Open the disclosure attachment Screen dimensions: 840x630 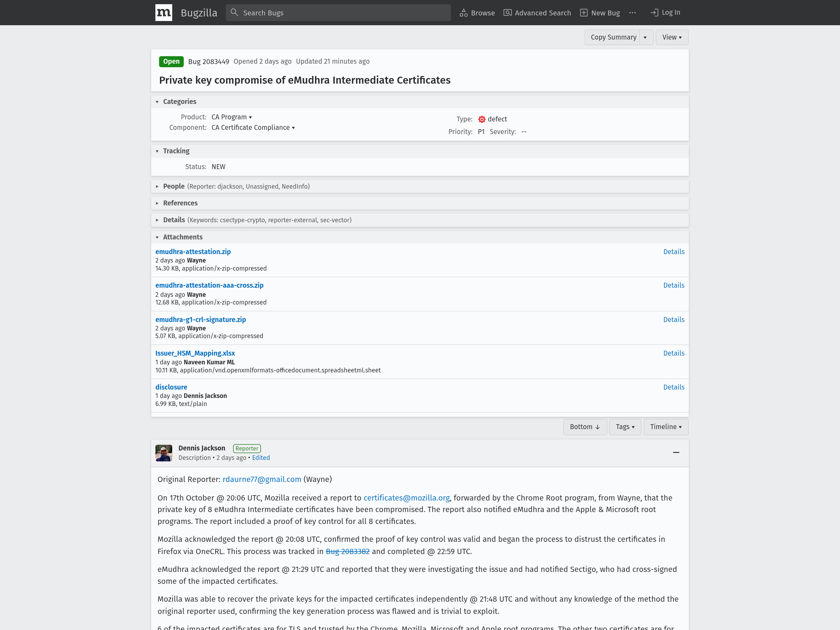(x=171, y=387)
